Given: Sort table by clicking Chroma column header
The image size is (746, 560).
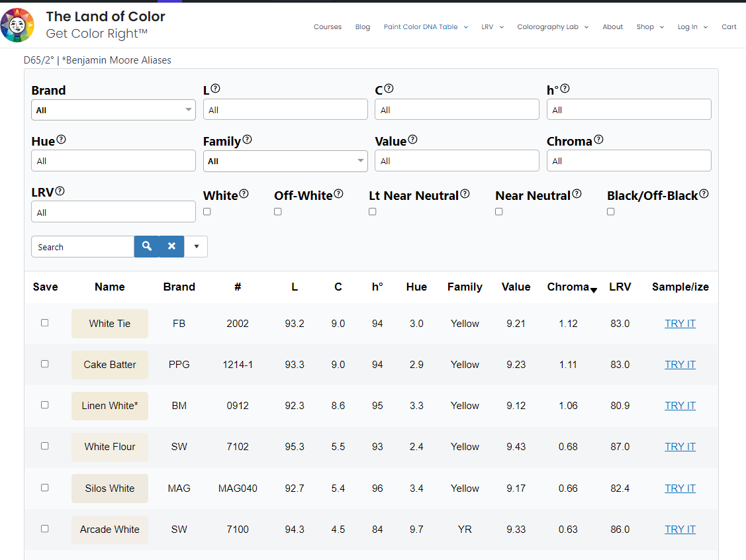Looking at the screenshot, I should pyautogui.click(x=568, y=287).
